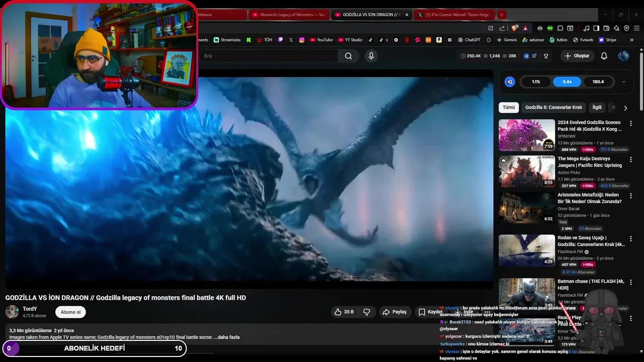644x362 pixels.
Task: Open Leo AI sparkle icon
Action: (x=616, y=28)
